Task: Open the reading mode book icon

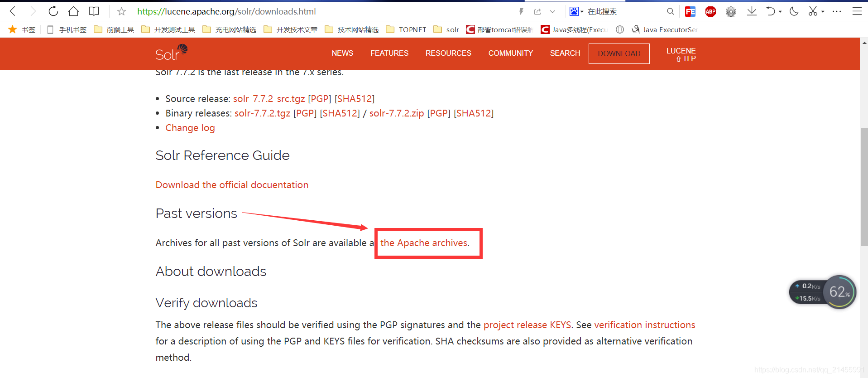Action: (x=94, y=11)
